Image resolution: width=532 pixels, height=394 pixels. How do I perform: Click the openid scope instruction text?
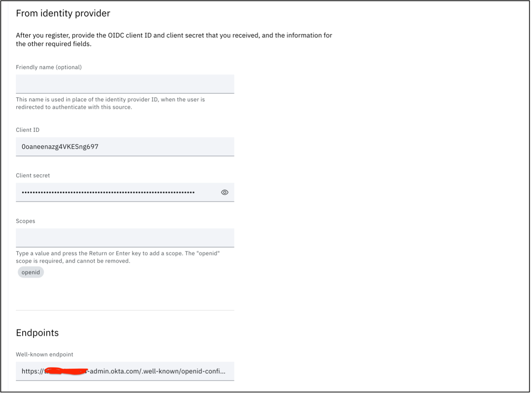[x=118, y=257]
